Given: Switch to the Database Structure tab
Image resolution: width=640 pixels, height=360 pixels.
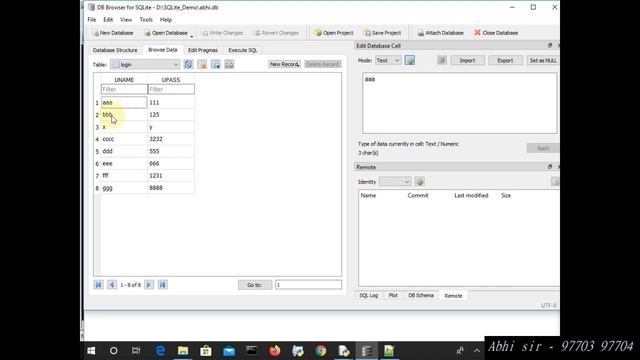Looking at the screenshot, I should [115, 50].
